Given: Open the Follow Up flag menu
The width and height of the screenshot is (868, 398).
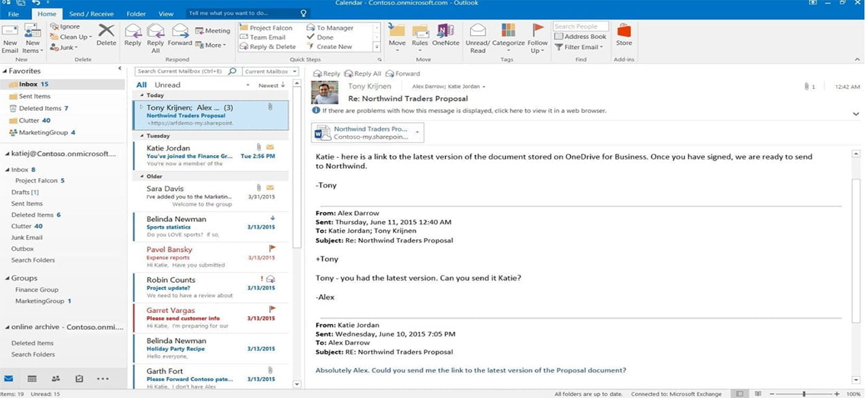Looking at the screenshot, I should [538, 38].
